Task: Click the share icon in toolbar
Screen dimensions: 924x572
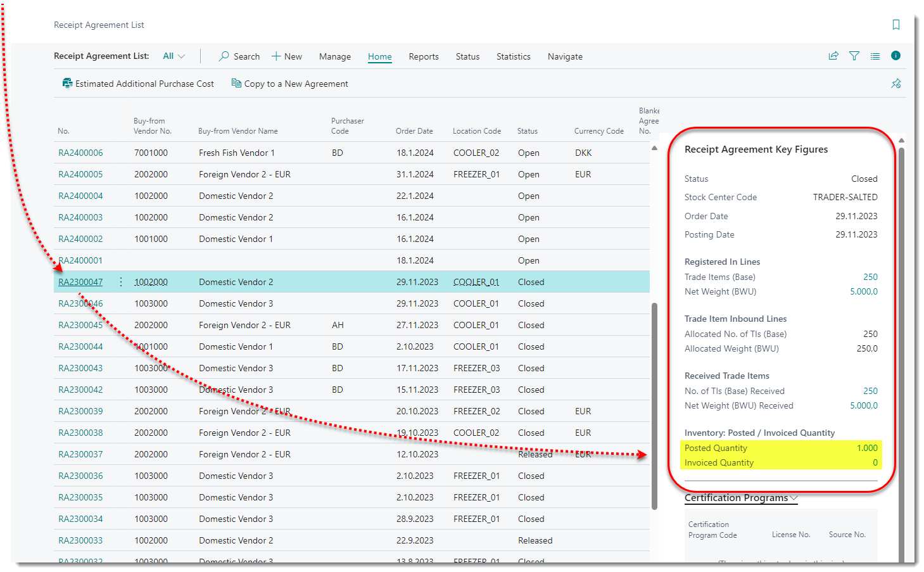Action: (x=833, y=56)
